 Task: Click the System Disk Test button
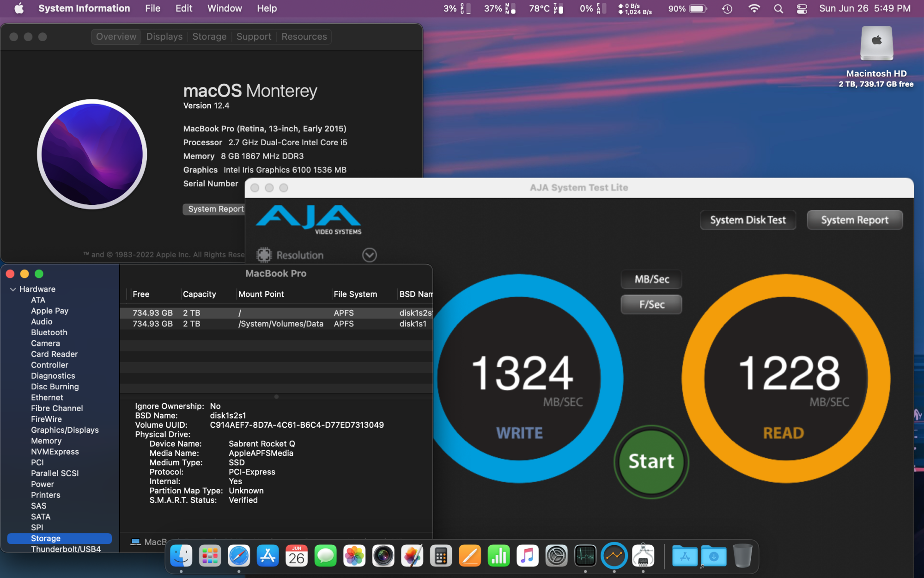point(748,220)
